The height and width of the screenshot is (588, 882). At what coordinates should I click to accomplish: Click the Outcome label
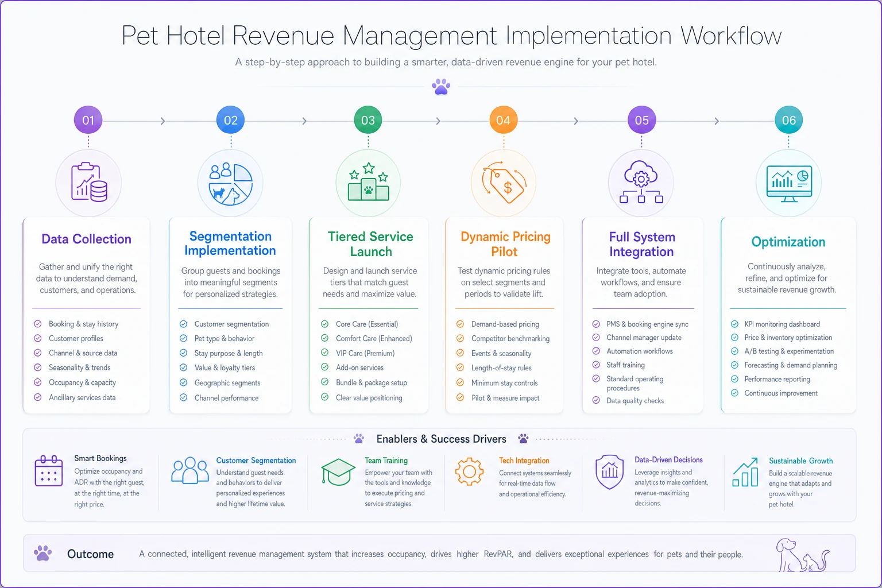[x=90, y=554]
